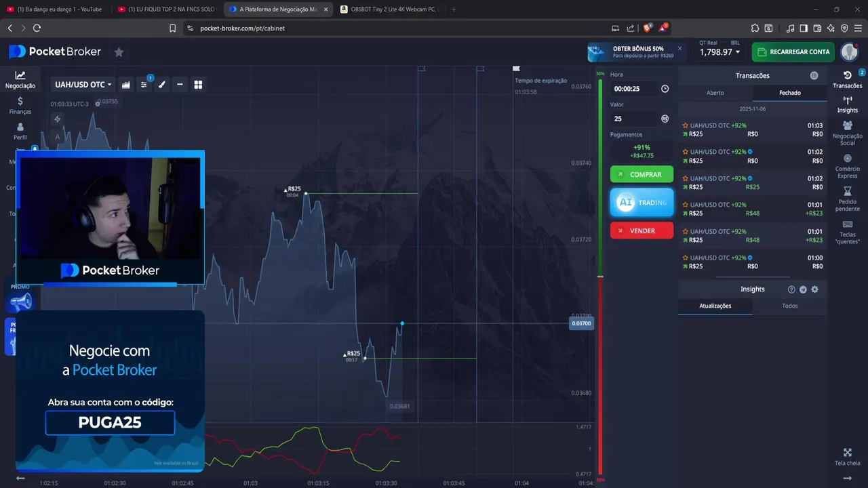Open the indicators settings icon

(144, 85)
